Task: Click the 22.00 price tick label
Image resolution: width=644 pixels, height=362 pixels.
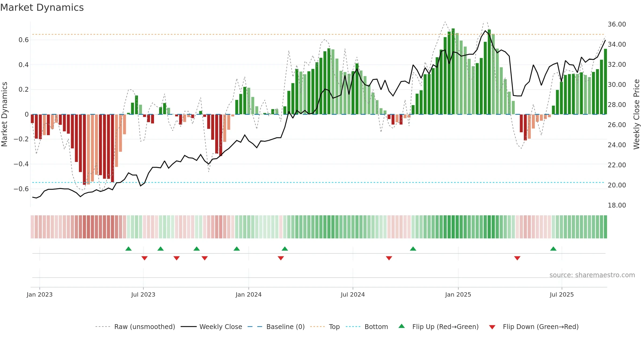Action: (x=617, y=165)
